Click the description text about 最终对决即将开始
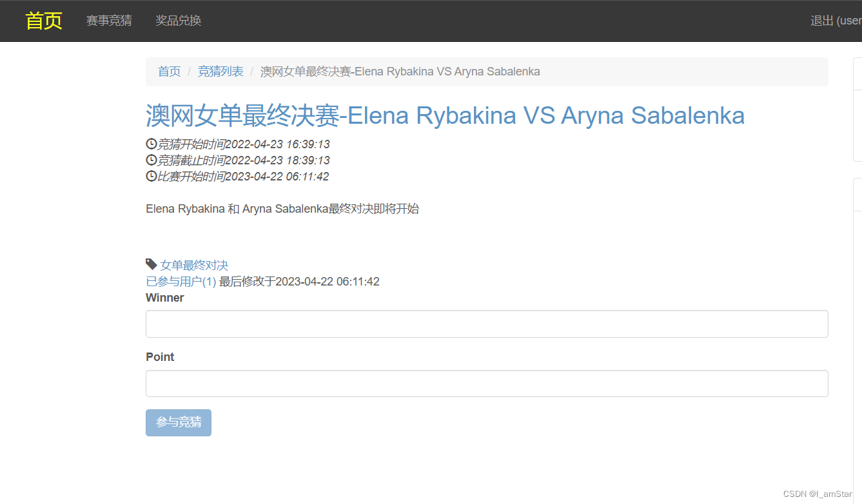The height and width of the screenshot is (504, 862). 282,209
